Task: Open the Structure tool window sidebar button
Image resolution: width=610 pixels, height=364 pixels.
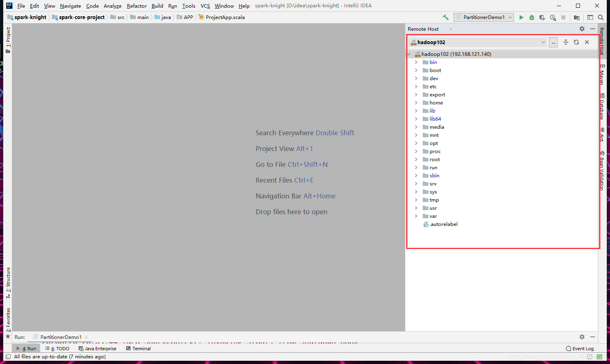Action: pos(8,283)
